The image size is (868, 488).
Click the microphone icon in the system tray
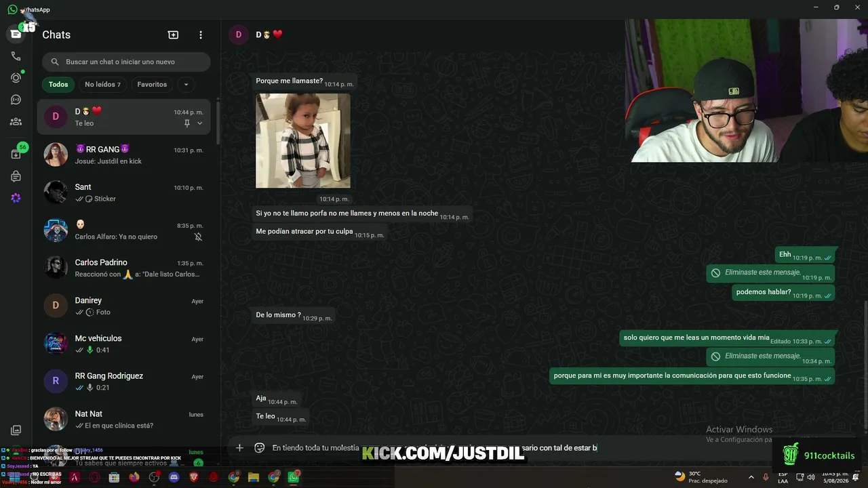click(x=766, y=477)
